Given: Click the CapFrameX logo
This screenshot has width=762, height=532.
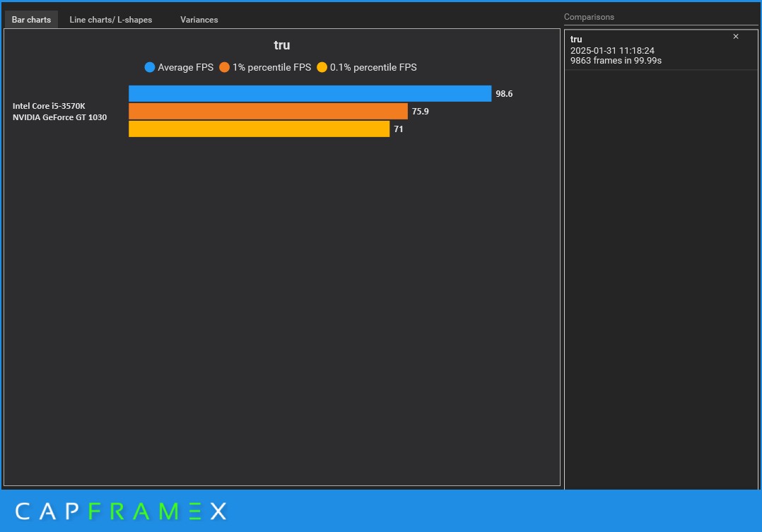Looking at the screenshot, I should [120, 511].
